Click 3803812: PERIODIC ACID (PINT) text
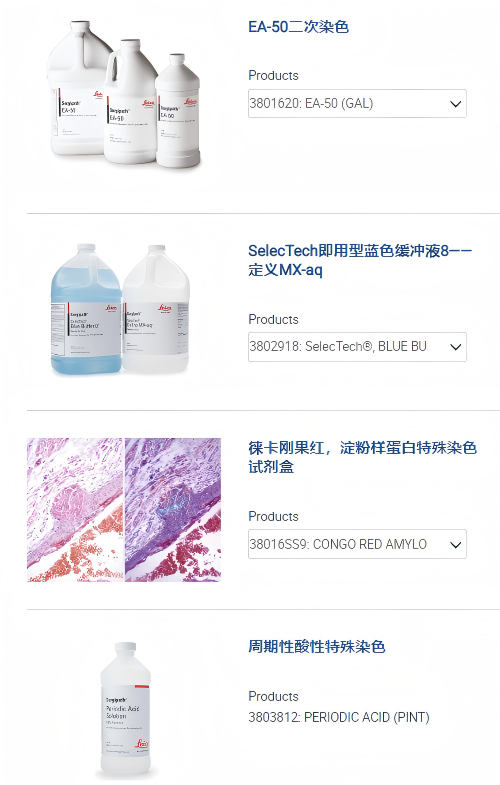 click(339, 717)
